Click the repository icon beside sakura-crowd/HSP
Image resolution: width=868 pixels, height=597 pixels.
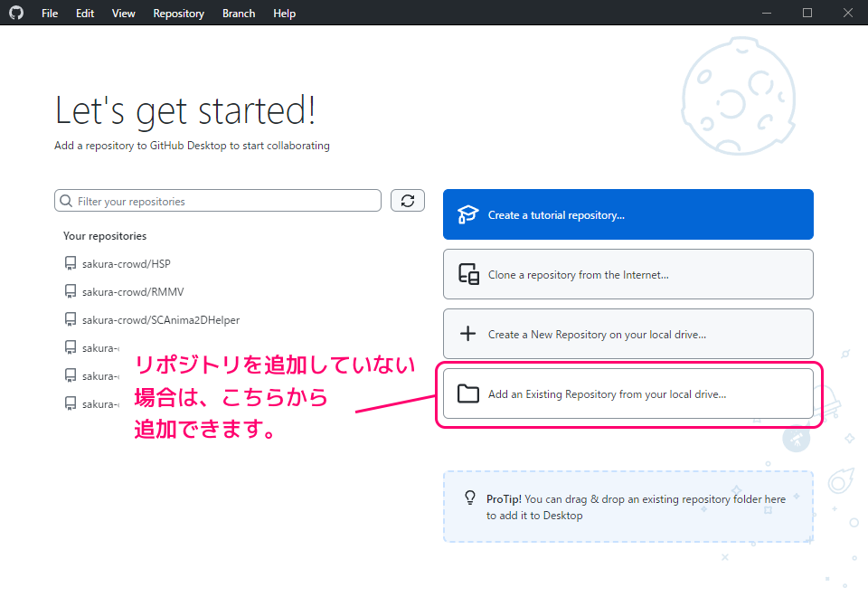[x=71, y=264]
